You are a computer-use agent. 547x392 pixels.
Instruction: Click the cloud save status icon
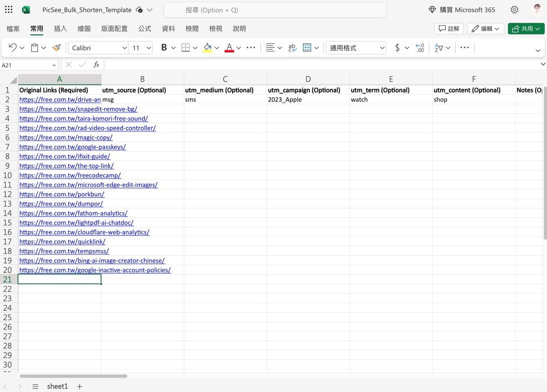pyautogui.click(x=139, y=10)
